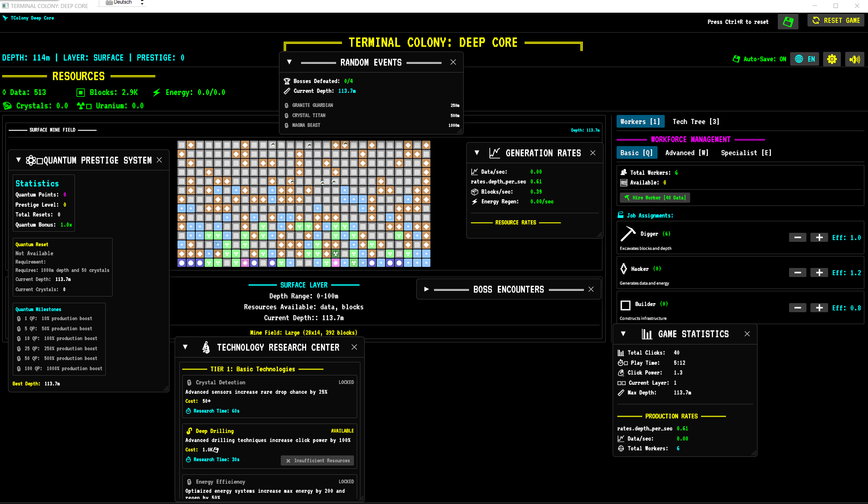Click the Builder square icon
The image size is (868, 504).
pos(625,305)
